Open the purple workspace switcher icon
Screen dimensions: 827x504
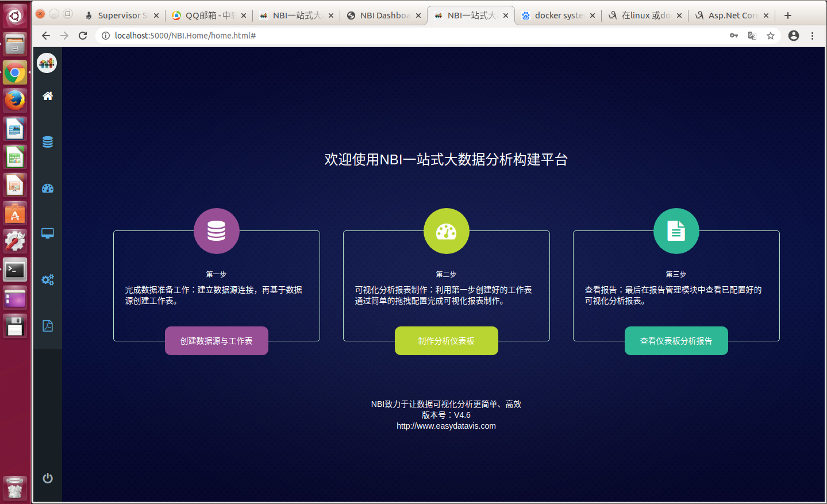coord(15,298)
